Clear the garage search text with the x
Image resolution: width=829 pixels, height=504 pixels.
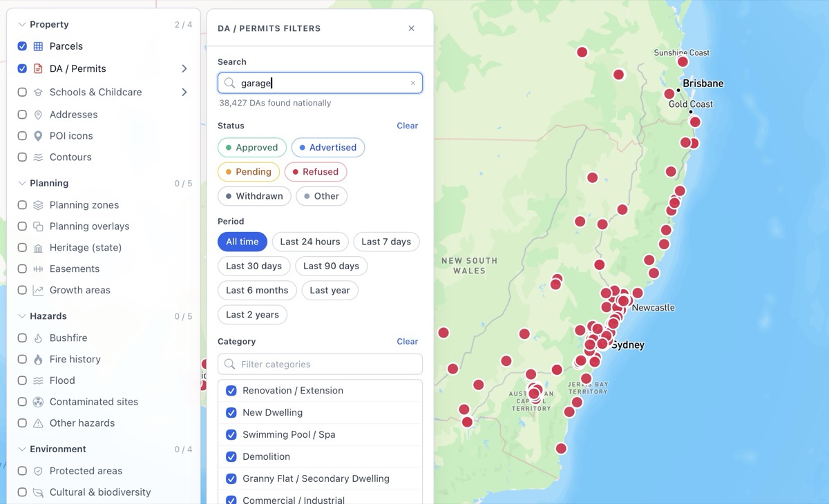click(x=413, y=83)
